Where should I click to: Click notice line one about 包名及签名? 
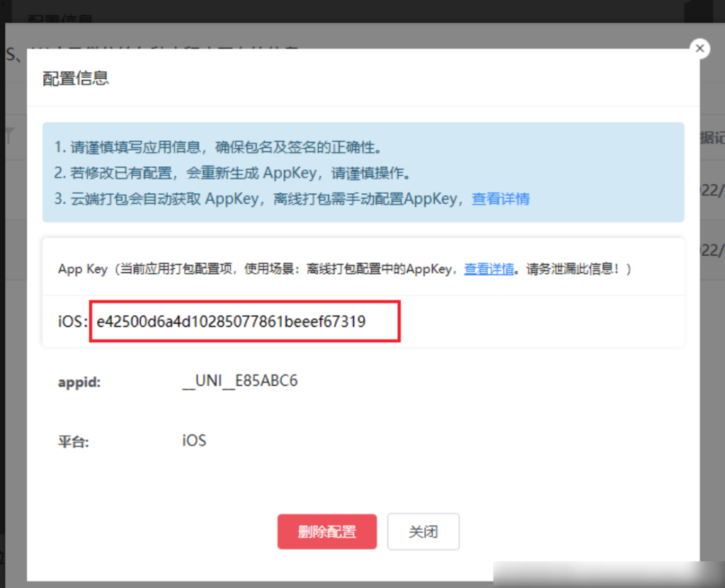point(219,148)
